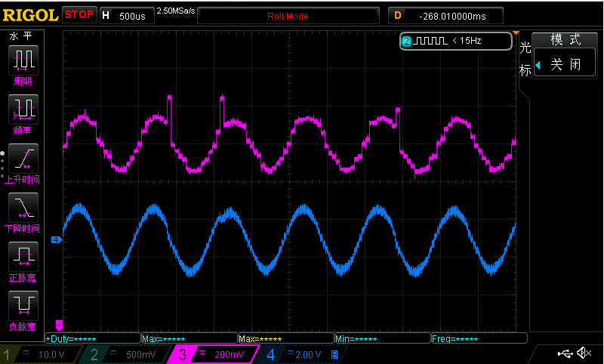This screenshot has width=604, height=364.
Task: Click the 2.50MSa/s sample rate text
Action: click(176, 11)
